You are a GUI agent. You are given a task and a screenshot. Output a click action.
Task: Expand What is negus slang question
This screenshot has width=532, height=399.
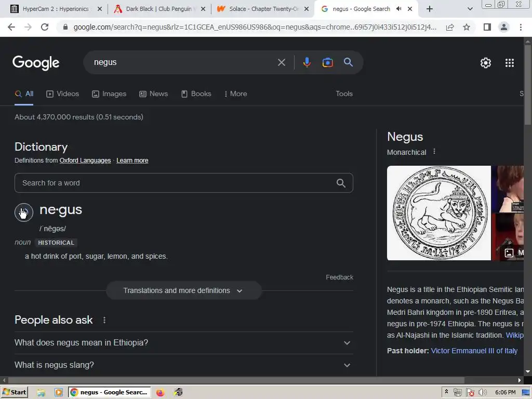pyautogui.click(x=183, y=365)
